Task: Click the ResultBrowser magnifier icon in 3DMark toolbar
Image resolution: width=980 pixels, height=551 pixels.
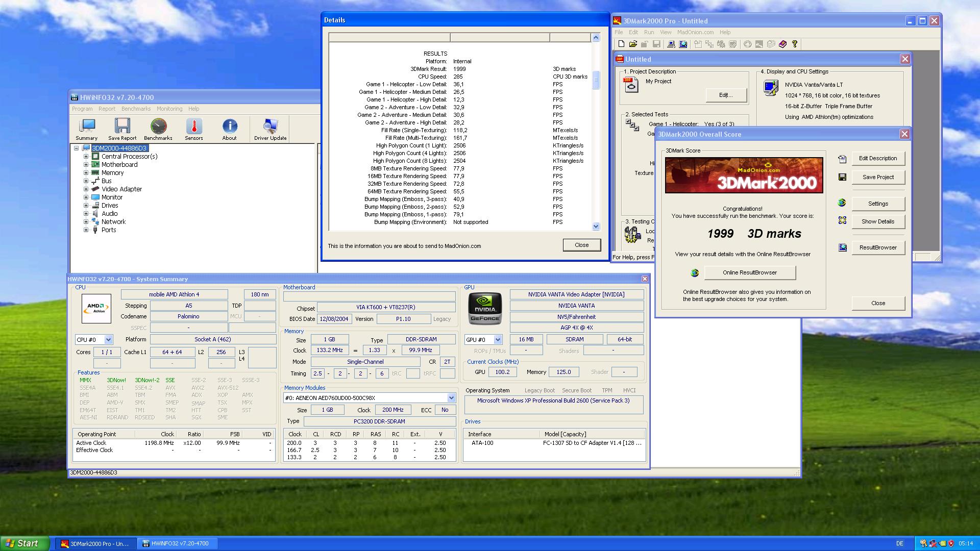Action: (683, 44)
